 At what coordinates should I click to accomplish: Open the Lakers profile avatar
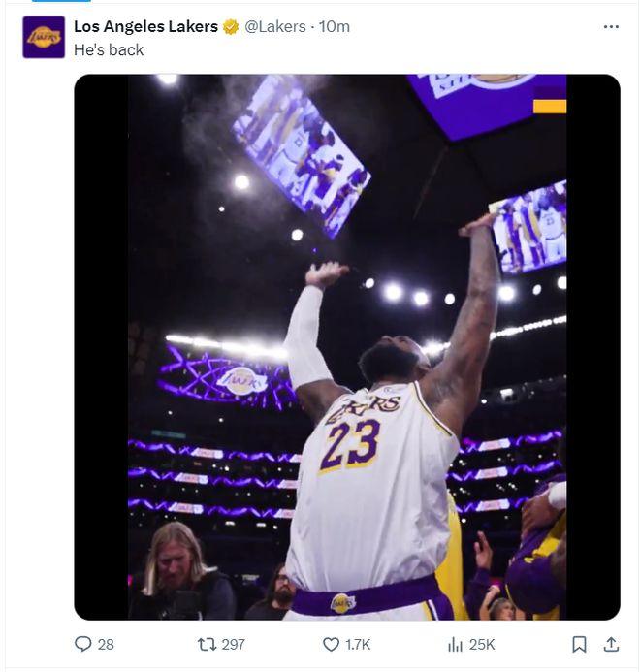pos(44,37)
